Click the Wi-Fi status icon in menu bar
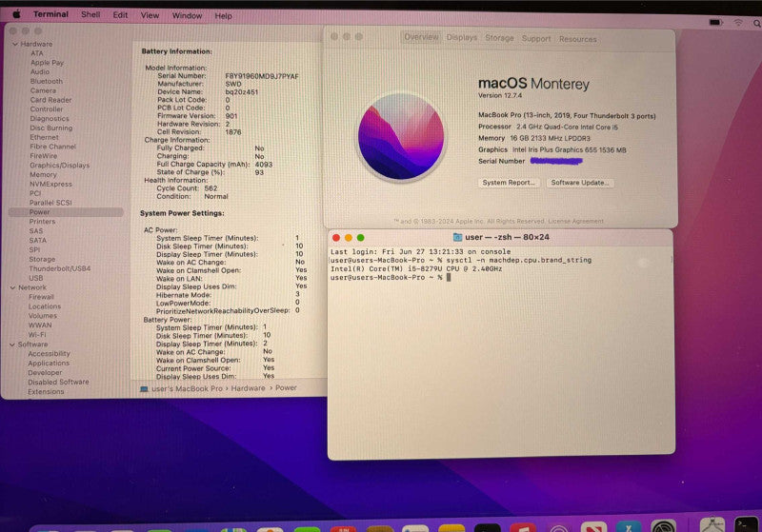Image resolution: width=762 pixels, height=532 pixels. 737,23
